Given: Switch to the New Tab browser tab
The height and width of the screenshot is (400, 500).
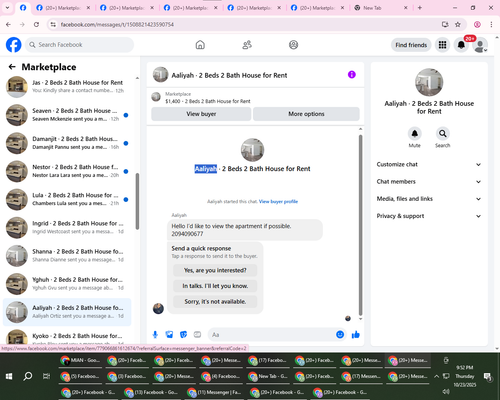Looking at the screenshot, I should (381, 8).
